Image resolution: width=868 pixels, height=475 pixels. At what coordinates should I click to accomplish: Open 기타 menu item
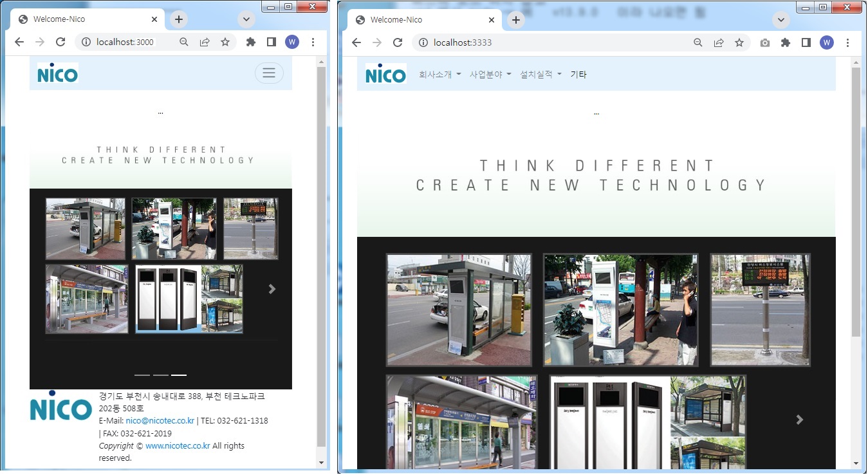point(578,74)
